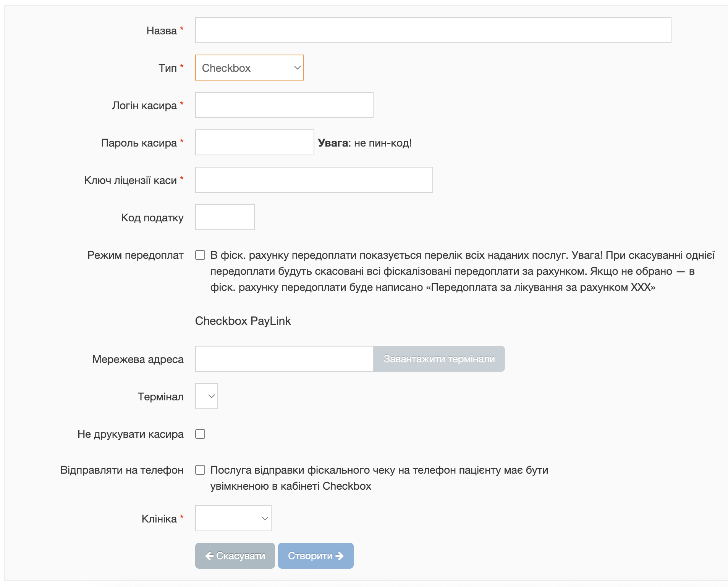Click the Увага: не пин-код warning text
The image size is (728, 587).
(x=365, y=142)
